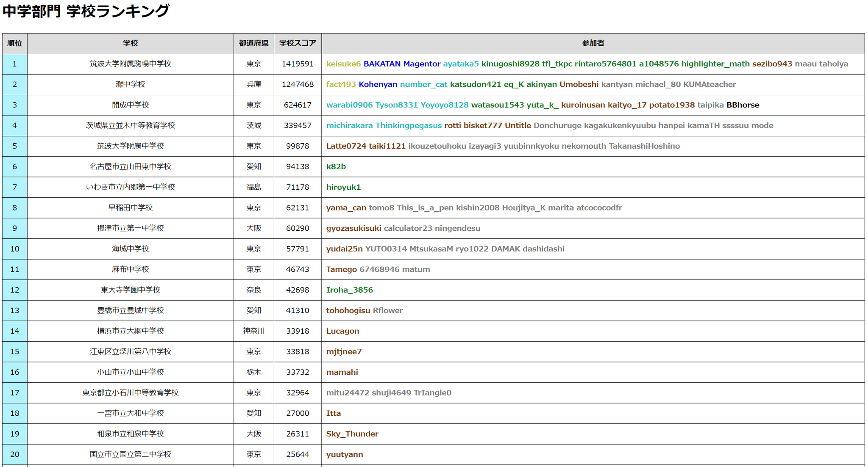Image resolution: width=868 pixels, height=467 pixels.
Task: Click the mamahi username link
Action: (x=342, y=372)
